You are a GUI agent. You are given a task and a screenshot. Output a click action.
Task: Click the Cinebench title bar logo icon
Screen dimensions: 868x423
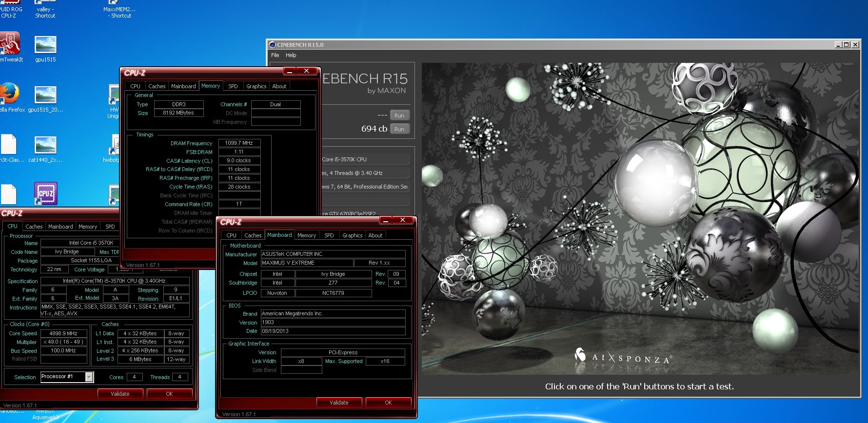coord(272,44)
